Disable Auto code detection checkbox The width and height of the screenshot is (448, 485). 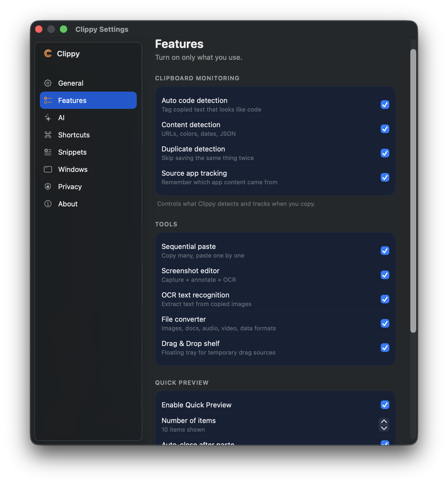pos(385,105)
